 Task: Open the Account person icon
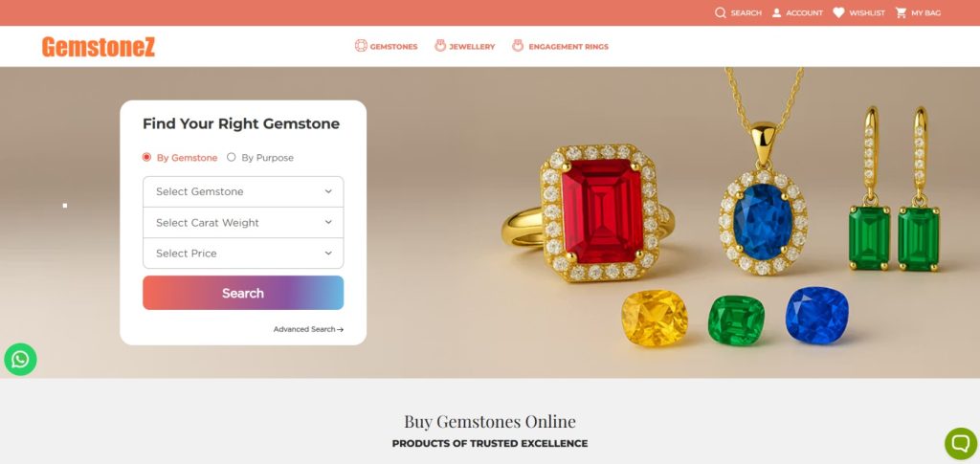click(x=776, y=12)
